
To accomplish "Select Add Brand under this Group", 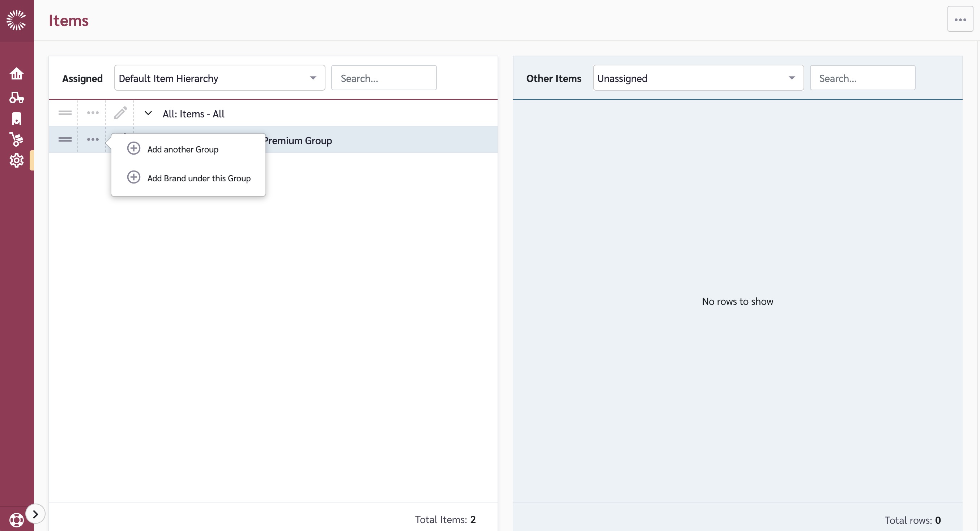I will click(x=199, y=178).
